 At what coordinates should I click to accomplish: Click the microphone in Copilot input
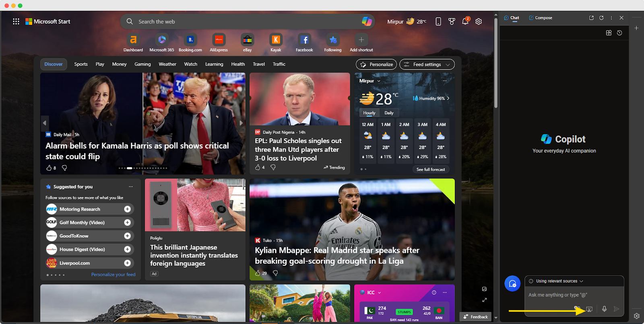pyautogui.click(x=604, y=309)
